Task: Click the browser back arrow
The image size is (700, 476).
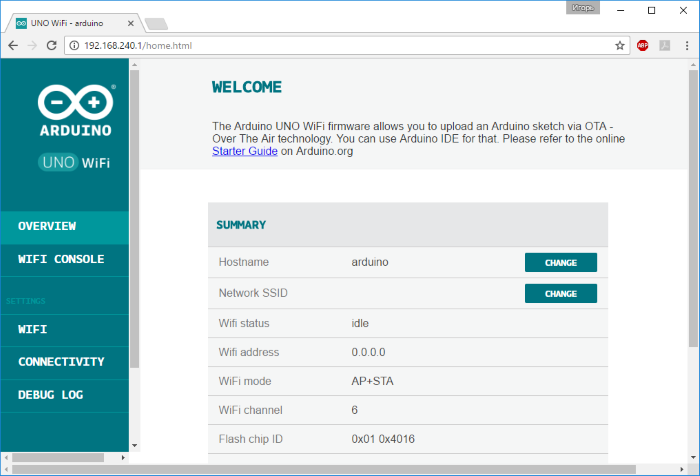Action: point(13,46)
